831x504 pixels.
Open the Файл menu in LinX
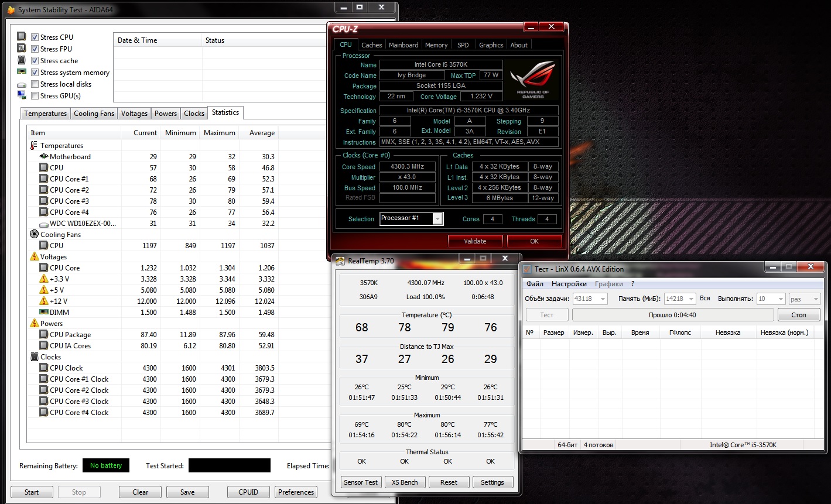pyautogui.click(x=535, y=284)
